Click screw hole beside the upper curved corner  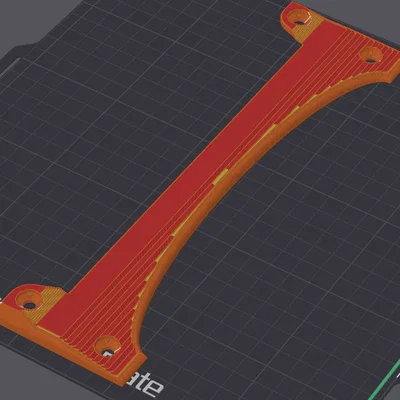point(371,55)
